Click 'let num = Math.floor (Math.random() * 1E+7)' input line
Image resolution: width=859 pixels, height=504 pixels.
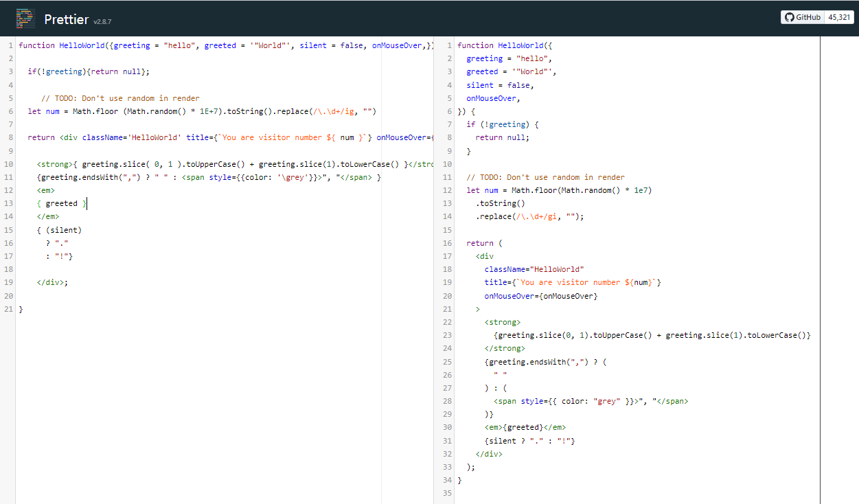203,111
